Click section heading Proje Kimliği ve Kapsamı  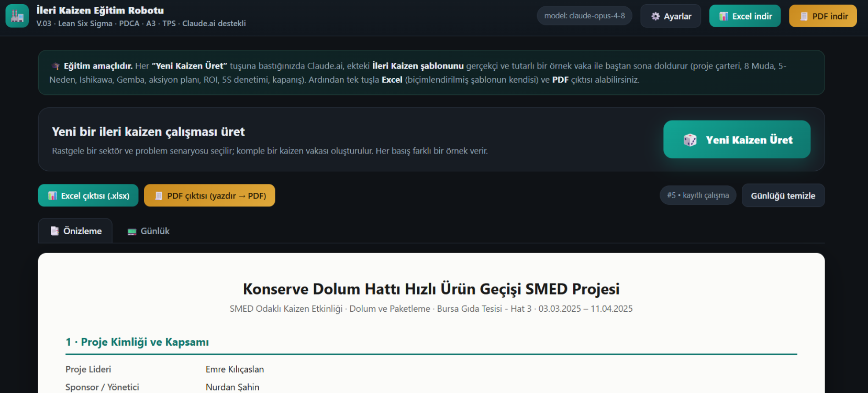click(x=137, y=342)
